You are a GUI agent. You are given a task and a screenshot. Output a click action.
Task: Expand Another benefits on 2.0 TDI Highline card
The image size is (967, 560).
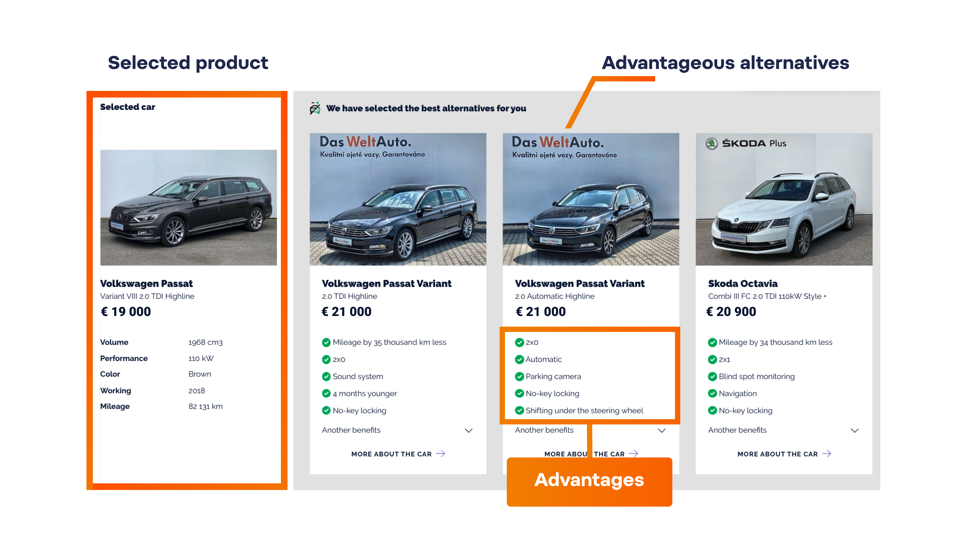pyautogui.click(x=398, y=430)
